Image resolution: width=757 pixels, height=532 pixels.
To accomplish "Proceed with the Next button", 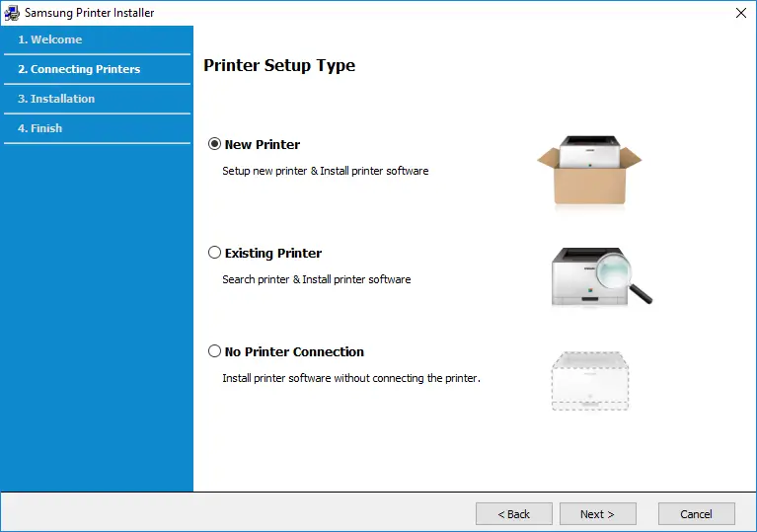I will 597,513.
